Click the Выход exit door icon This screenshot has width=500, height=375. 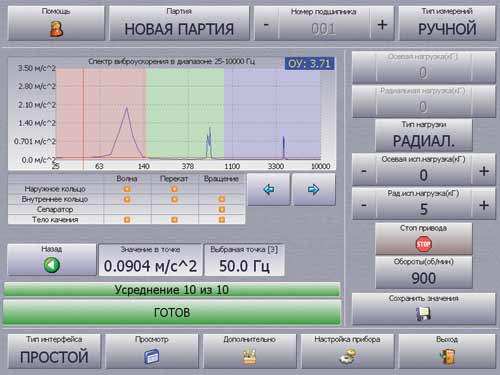point(447,356)
